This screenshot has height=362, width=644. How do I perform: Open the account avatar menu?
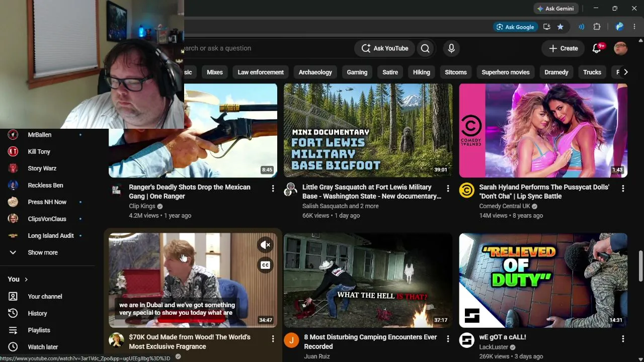(621, 48)
